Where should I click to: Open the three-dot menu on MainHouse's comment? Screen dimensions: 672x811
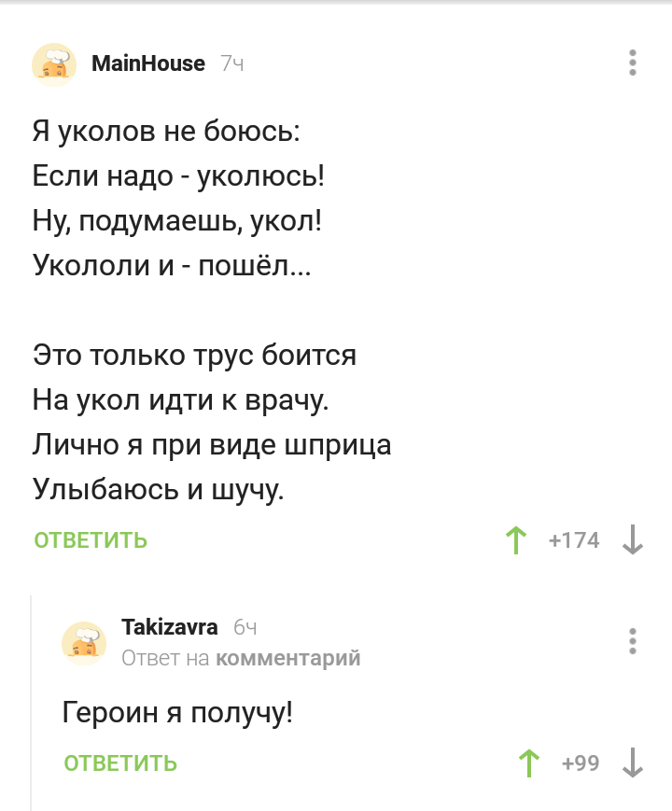[x=633, y=63]
